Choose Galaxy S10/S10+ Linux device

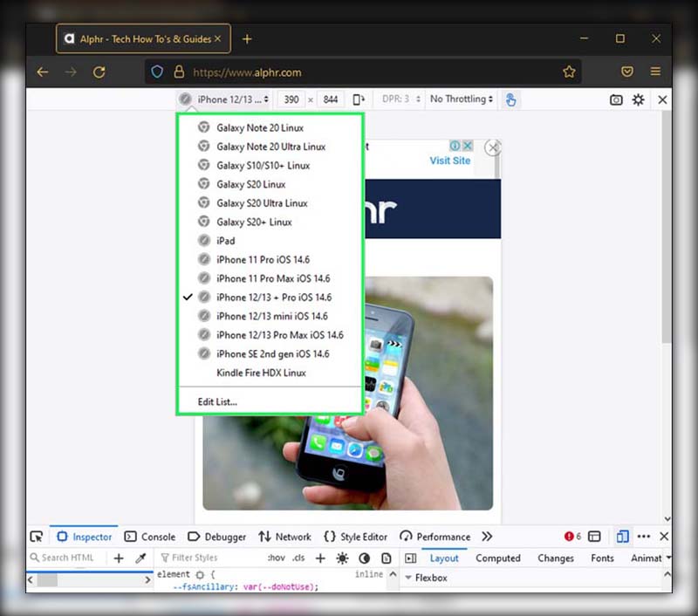click(x=270, y=166)
